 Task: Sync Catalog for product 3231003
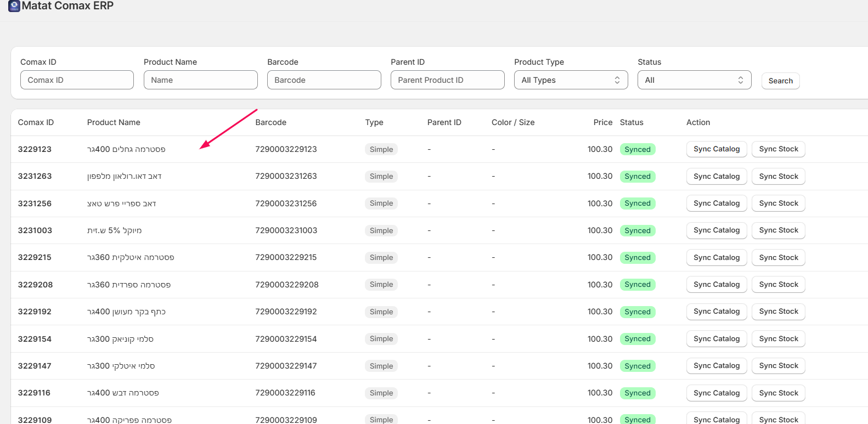[716, 230]
